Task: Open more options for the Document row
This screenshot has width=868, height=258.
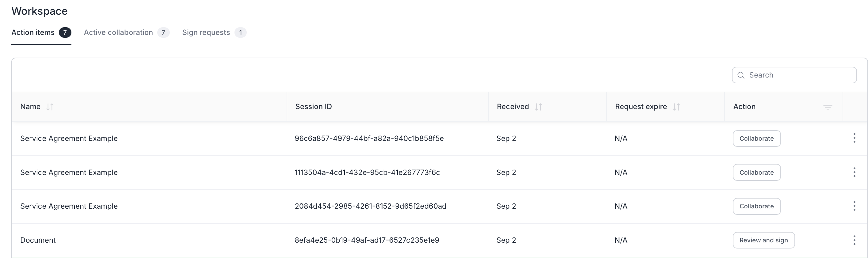Action: [854, 240]
